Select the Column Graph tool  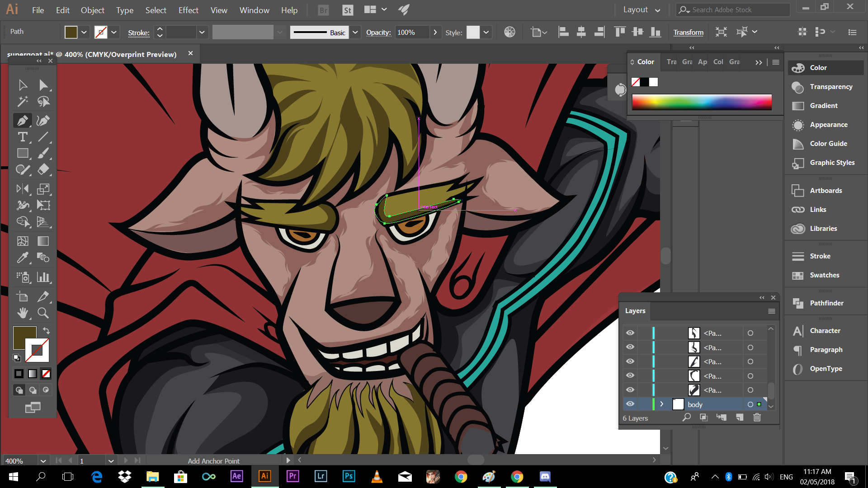pyautogui.click(x=43, y=277)
